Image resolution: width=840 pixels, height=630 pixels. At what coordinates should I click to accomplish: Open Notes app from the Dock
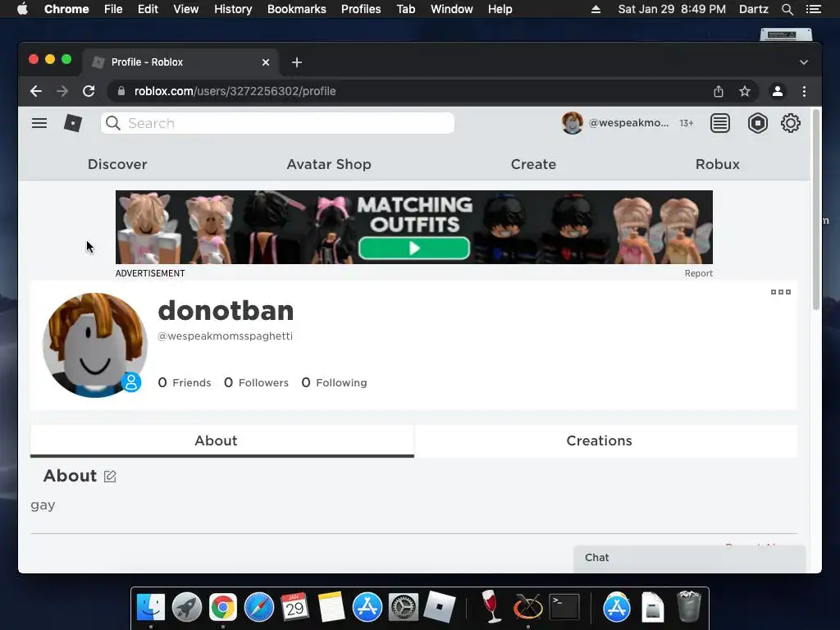[x=331, y=608]
